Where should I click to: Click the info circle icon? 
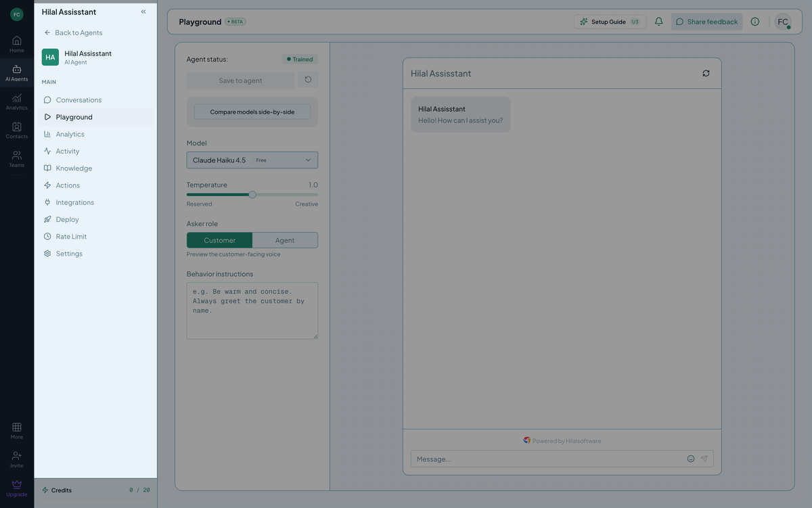tap(755, 22)
